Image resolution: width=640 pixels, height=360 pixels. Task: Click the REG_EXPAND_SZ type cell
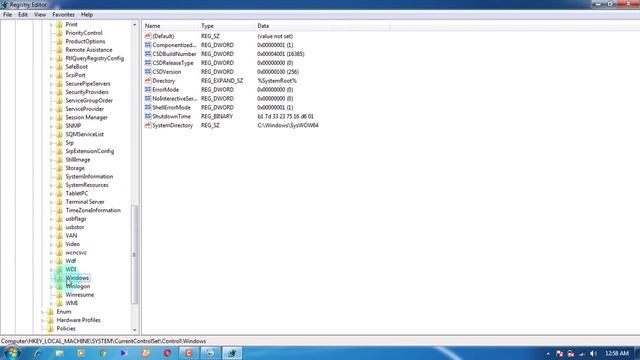[222, 81]
